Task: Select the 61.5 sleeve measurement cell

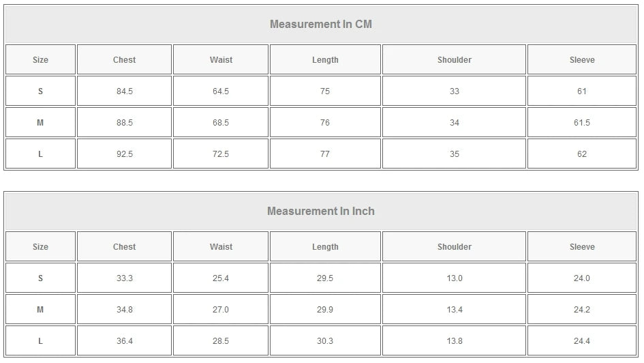Action: 582,123
